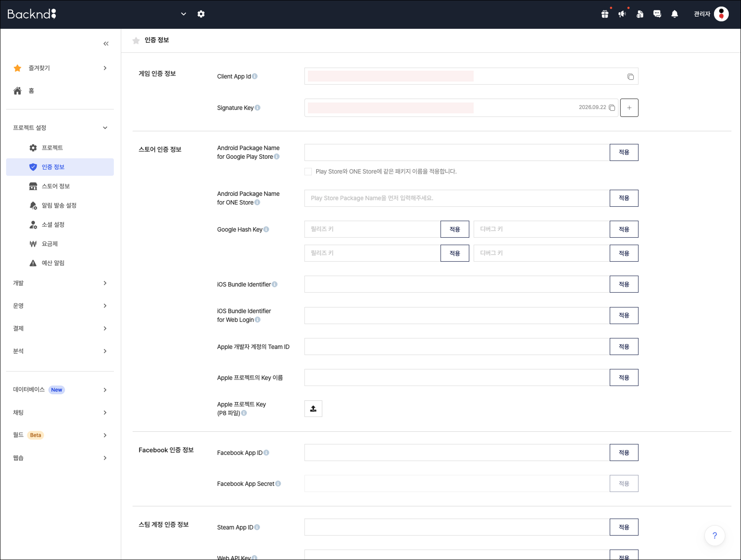This screenshot has width=741, height=560.
Task: Upload Apple project P8 key file
Action: tap(313, 409)
